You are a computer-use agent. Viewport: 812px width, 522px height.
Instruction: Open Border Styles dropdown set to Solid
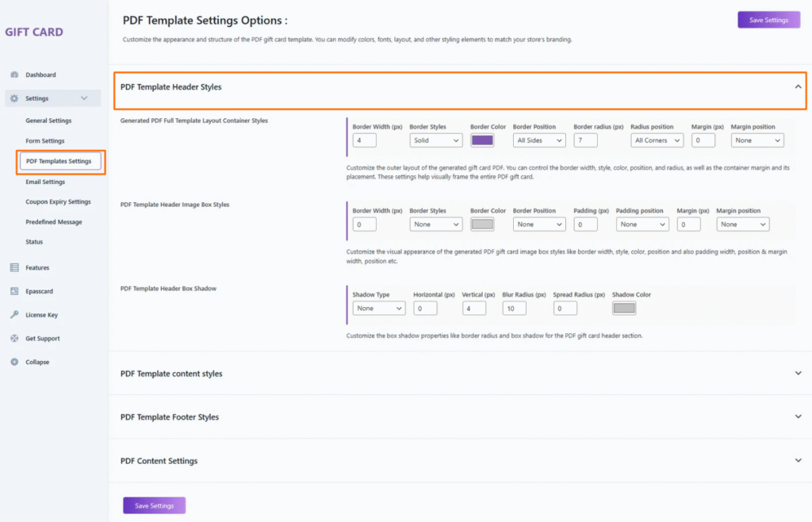435,140
